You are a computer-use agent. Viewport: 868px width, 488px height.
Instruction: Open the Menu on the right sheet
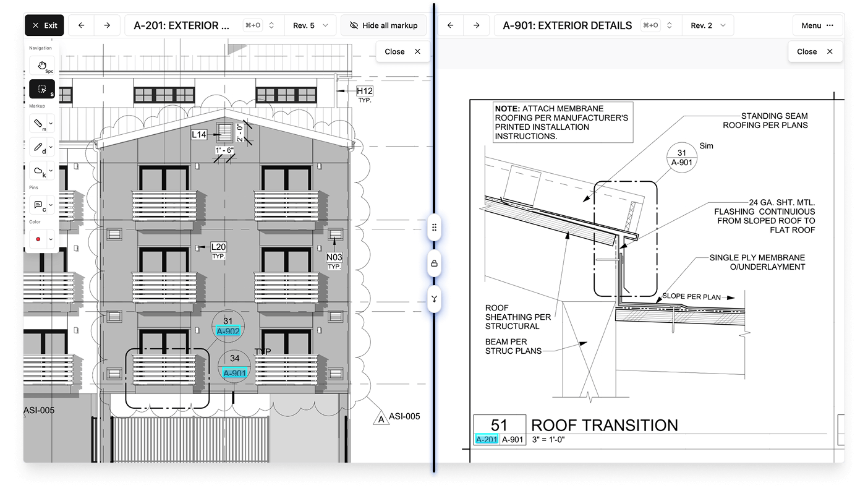(x=815, y=25)
